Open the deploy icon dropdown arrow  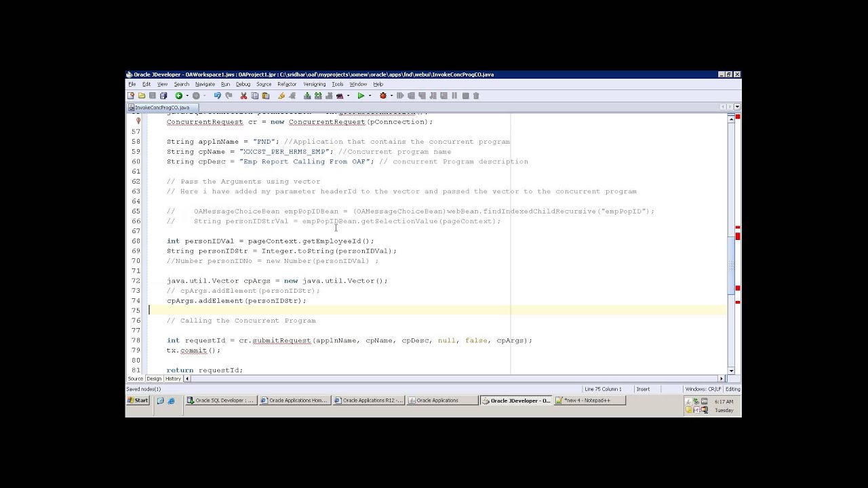[x=348, y=96]
